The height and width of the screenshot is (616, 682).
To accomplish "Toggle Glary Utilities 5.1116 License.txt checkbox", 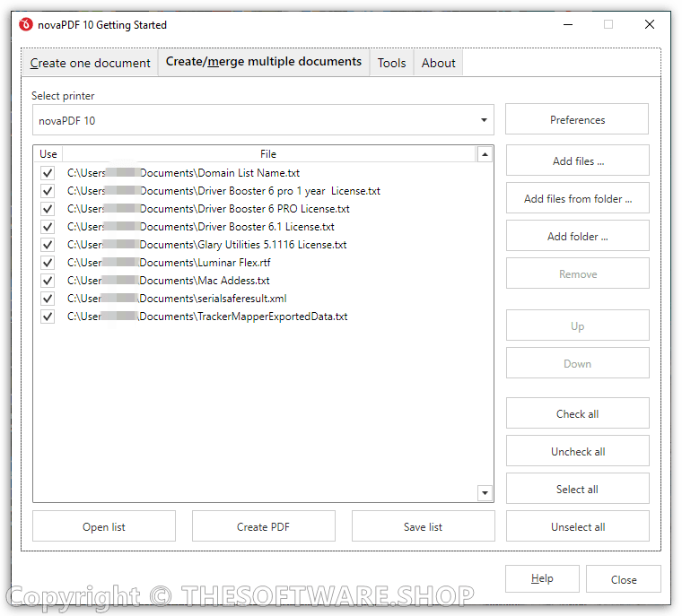I will click(x=48, y=245).
